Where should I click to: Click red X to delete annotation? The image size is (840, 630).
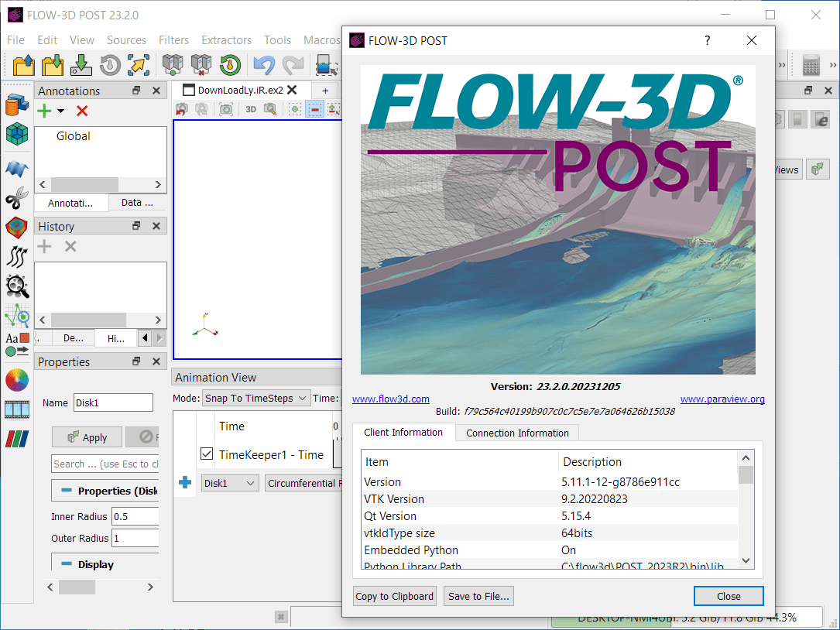tap(82, 111)
